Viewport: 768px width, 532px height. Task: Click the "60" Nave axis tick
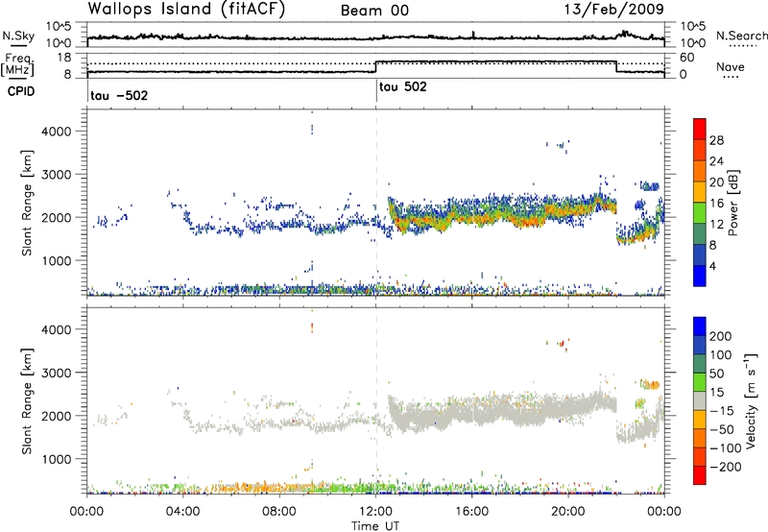coord(686,58)
